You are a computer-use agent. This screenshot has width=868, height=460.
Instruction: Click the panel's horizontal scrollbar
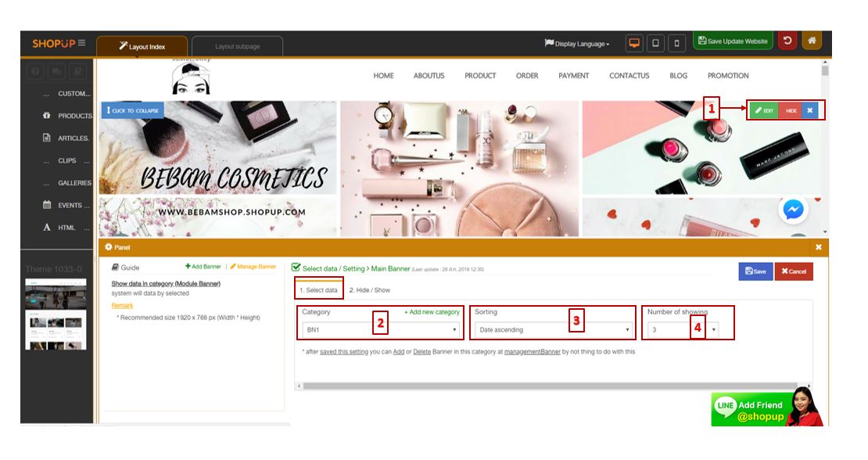pos(551,386)
